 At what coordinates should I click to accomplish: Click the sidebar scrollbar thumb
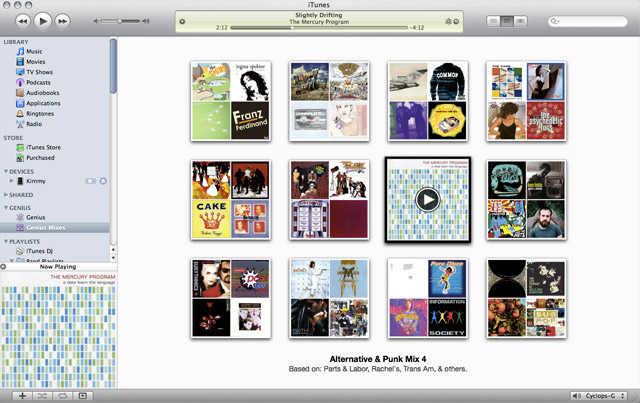click(x=113, y=65)
